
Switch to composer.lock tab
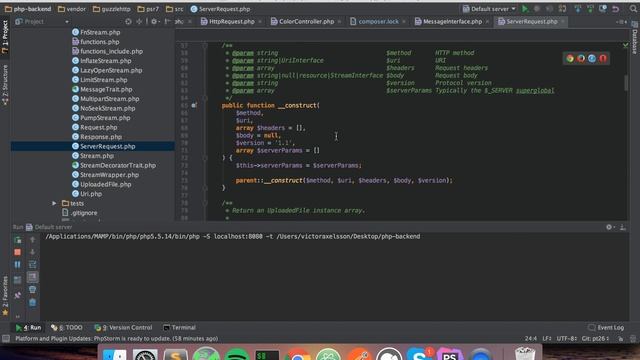378,21
